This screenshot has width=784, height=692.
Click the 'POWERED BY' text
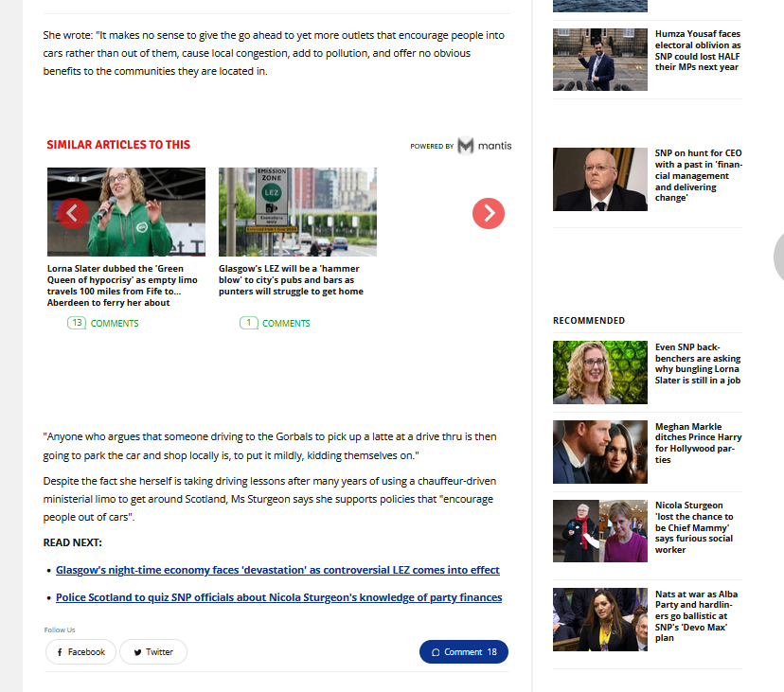[432, 146]
